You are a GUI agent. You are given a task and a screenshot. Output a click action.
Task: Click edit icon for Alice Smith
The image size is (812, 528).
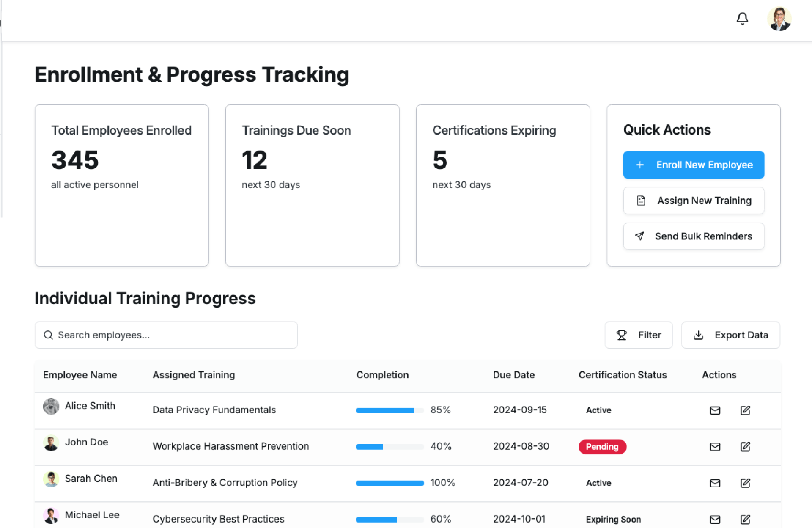coord(745,410)
